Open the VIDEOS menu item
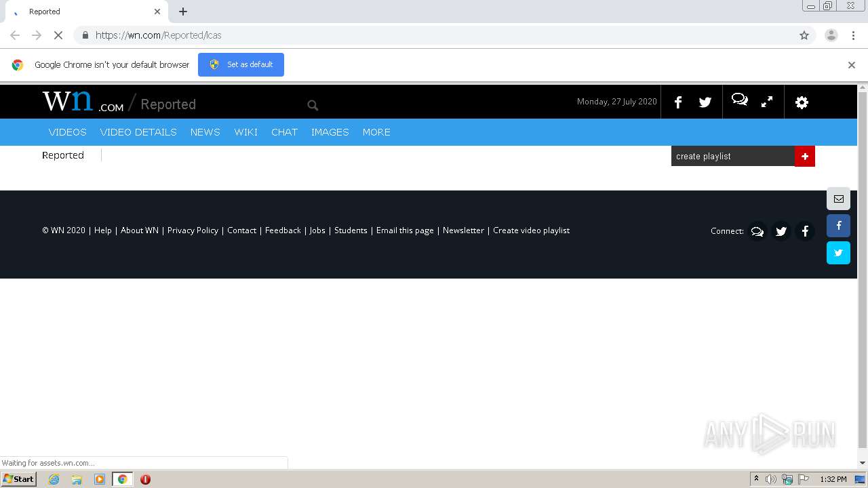Viewport: 868px width, 488px height. 68,132
